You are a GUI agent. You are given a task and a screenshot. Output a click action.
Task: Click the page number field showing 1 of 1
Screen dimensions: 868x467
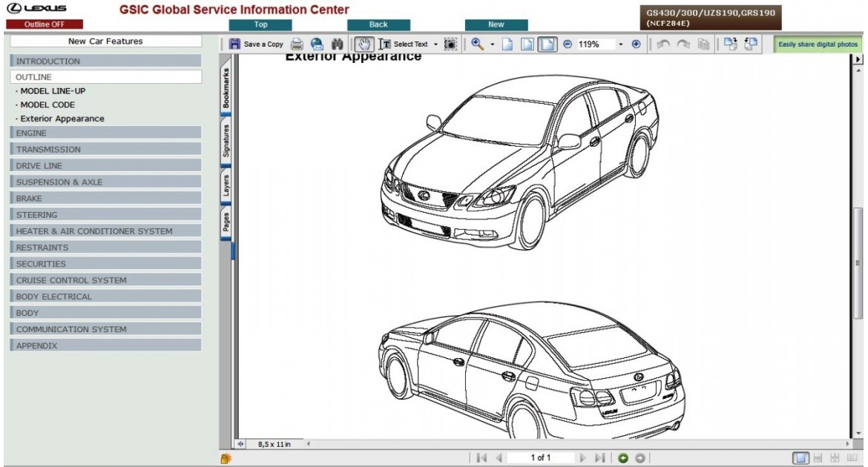pos(541,458)
